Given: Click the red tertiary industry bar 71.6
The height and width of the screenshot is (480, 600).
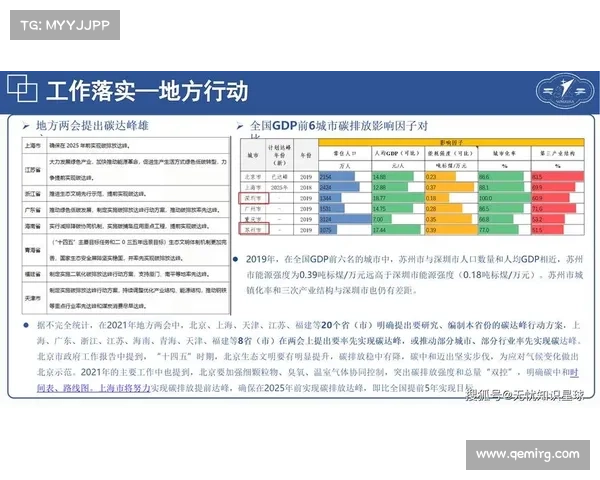Looking at the screenshot, I should coord(554,209).
